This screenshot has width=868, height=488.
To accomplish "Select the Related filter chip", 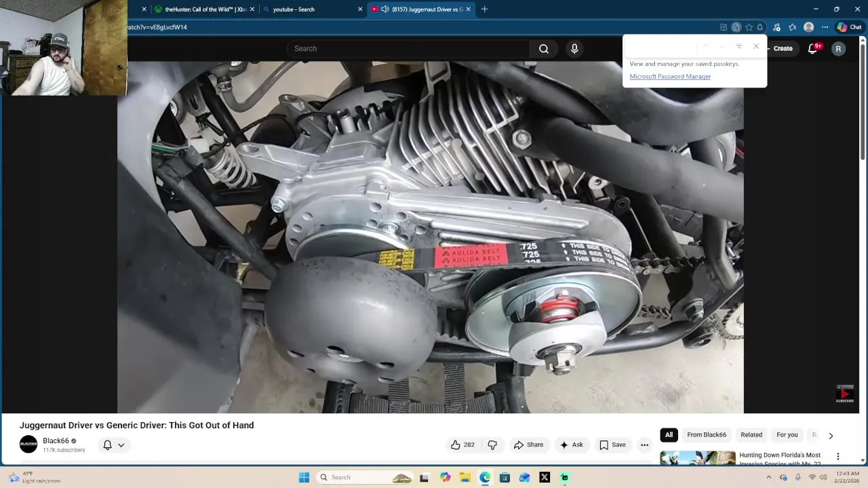I will [x=751, y=434].
